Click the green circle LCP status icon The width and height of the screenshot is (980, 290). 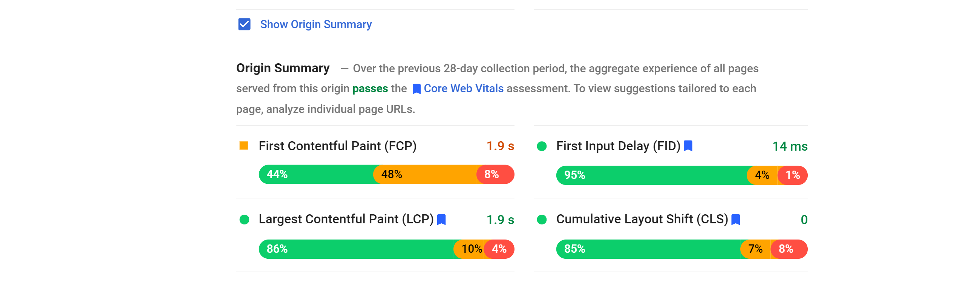244,219
